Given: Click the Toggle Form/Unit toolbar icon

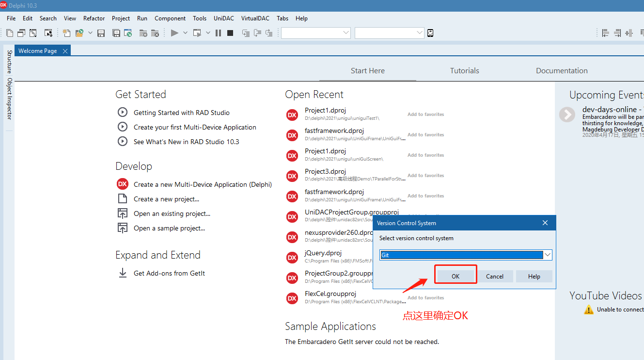Looking at the screenshot, I should (33, 33).
